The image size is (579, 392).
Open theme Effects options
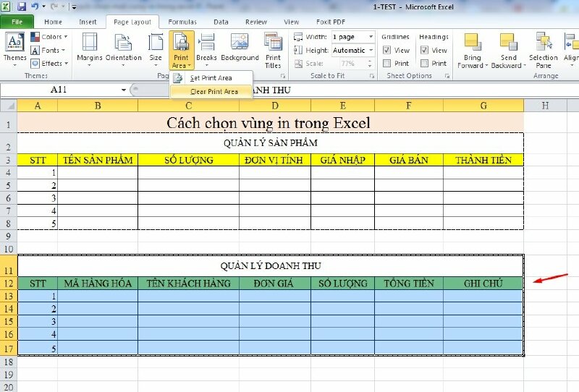tap(49, 64)
